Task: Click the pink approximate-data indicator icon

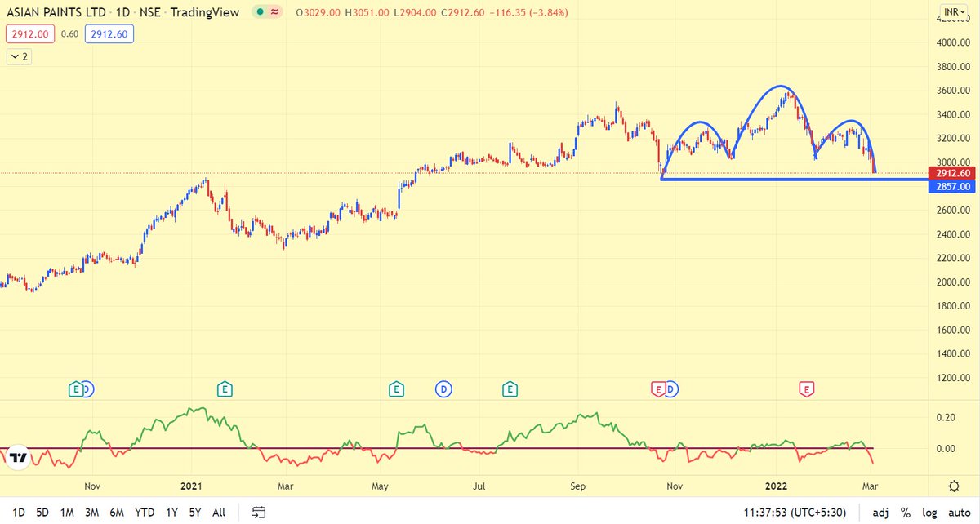Action: click(275, 12)
